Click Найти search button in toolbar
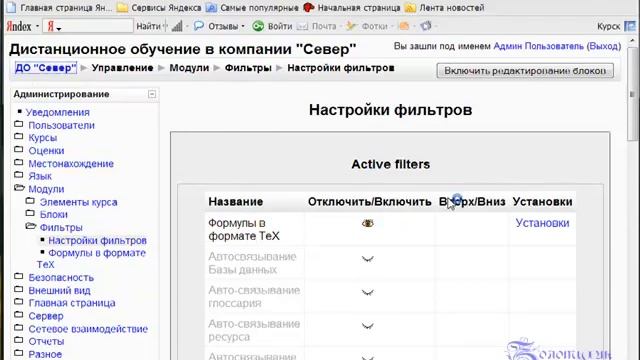Viewport: 640px width, 360px height. [x=148, y=26]
